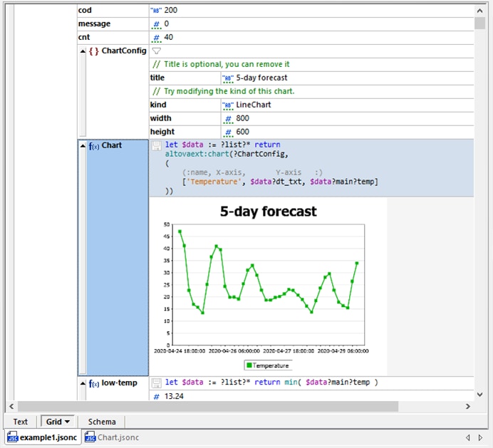Click the green Temperature legend swatch
The width and height of the screenshot is (493, 448).
click(x=249, y=365)
